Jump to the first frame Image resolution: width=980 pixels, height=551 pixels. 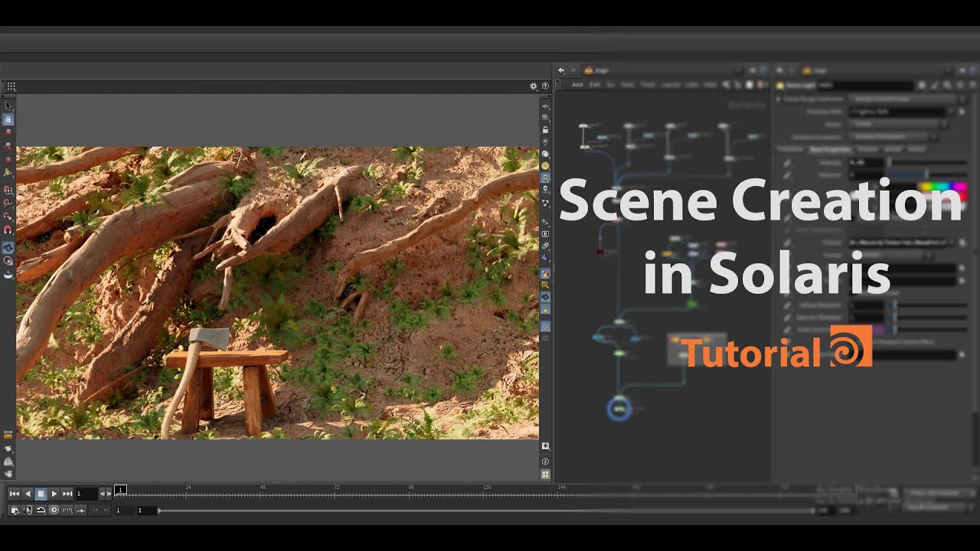click(14, 494)
